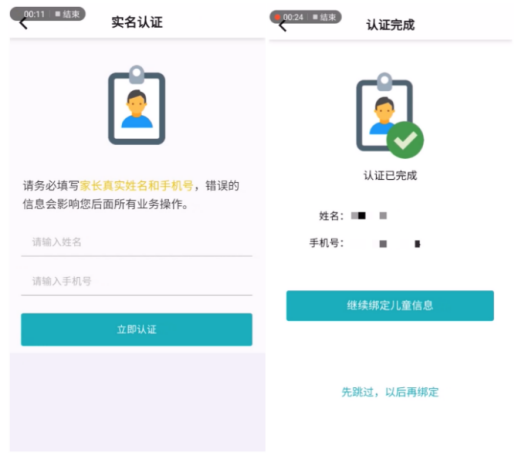This screenshot has width=519, height=467.
Task: Select the 实名认证 page title
Action: [137, 22]
